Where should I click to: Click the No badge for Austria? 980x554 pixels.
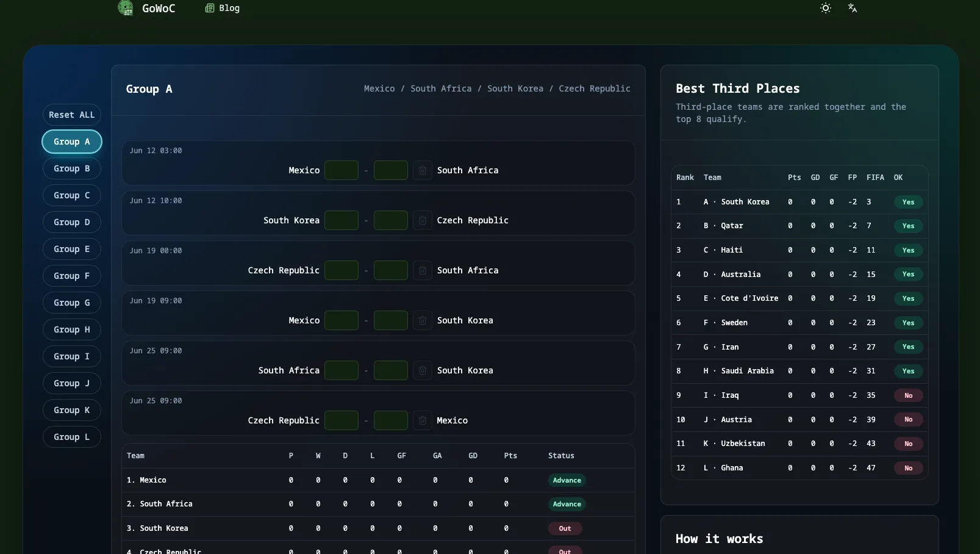tap(909, 419)
